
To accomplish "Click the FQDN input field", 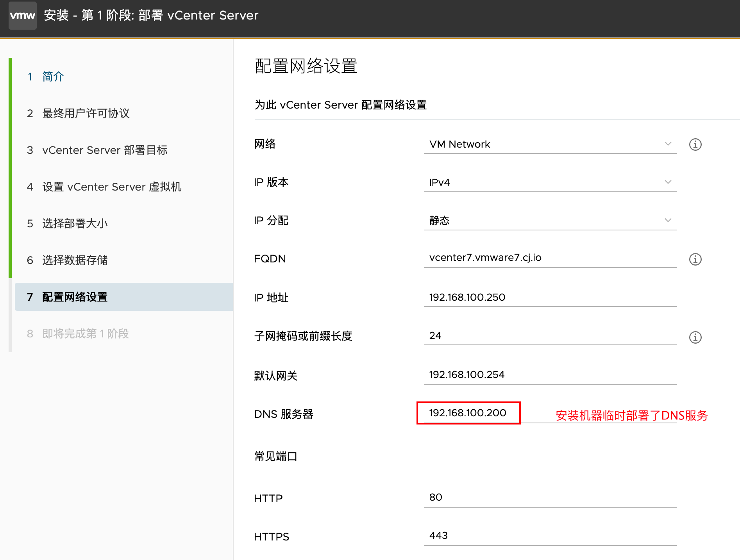I will pyautogui.click(x=550, y=258).
